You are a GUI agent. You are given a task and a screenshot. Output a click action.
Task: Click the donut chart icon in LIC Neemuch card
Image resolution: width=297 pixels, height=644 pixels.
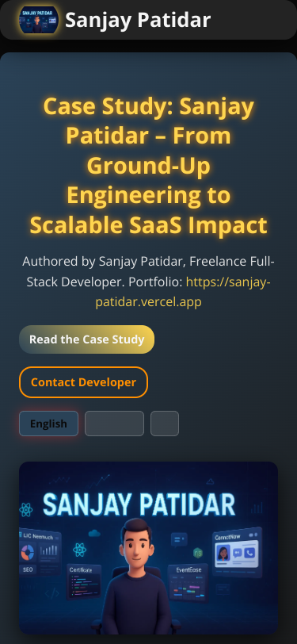[x=28, y=553]
